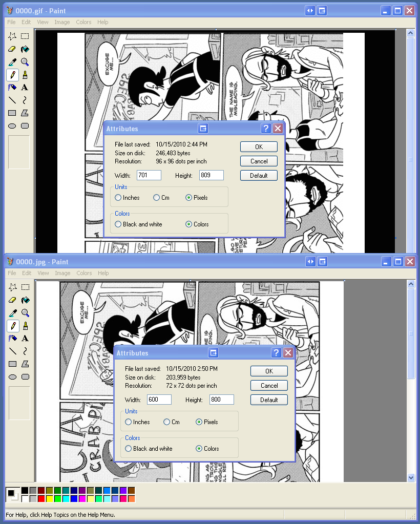The height and width of the screenshot is (524, 420).
Task: Select Free-Form Select tool in 0000.gif window
Action: point(12,36)
